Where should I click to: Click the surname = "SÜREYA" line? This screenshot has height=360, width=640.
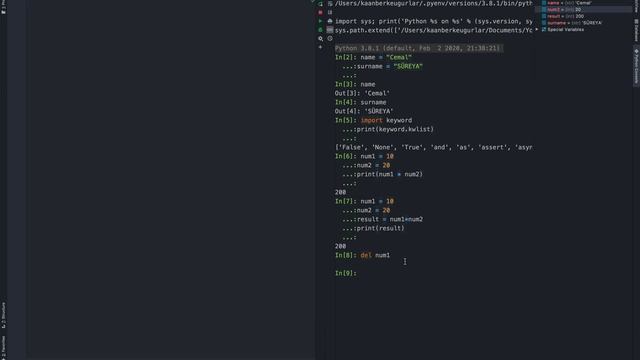pyautogui.click(x=382, y=66)
